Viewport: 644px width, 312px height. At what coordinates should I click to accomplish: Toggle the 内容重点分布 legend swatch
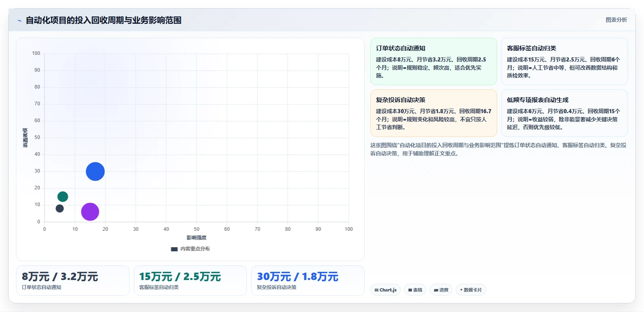coord(174,249)
